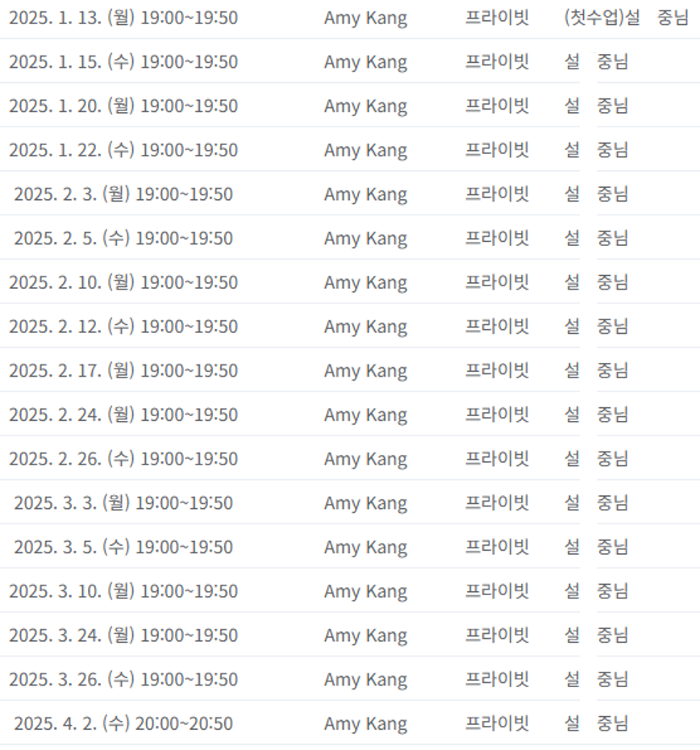This screenshot has height=750, width=700.
Task: Select 프라이빗 in the 2025. 2. 12. row
Action: [x=497, y=327]
